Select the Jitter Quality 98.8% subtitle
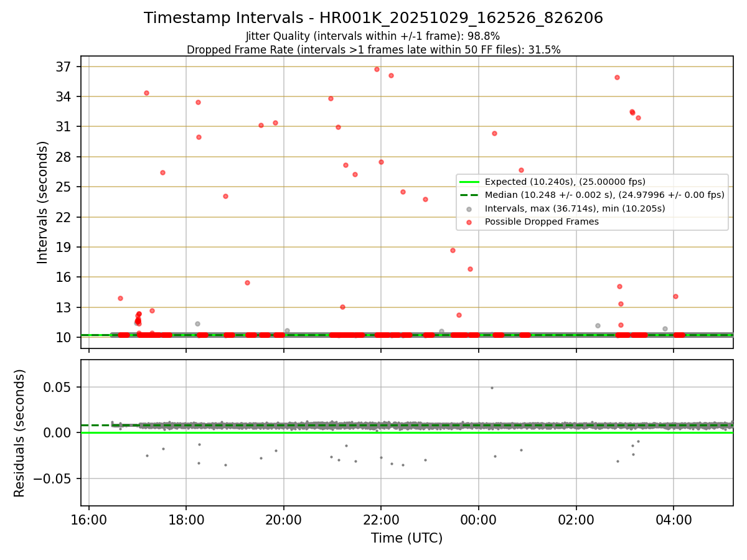 [x=373, y=36]
